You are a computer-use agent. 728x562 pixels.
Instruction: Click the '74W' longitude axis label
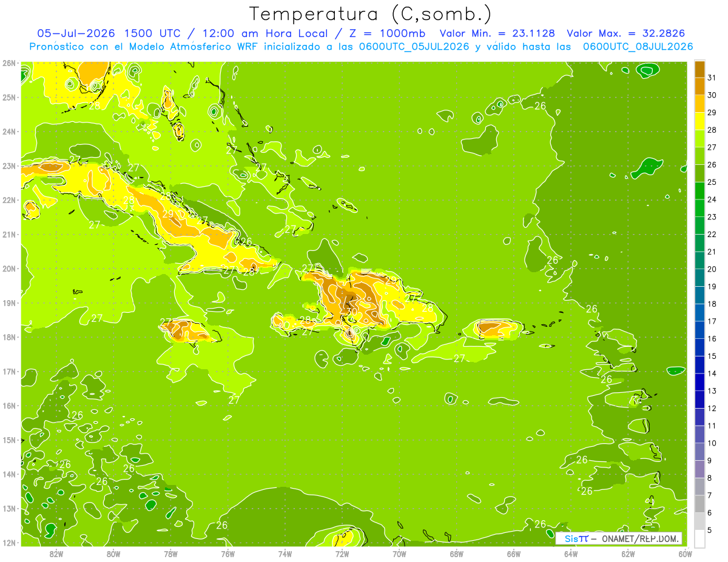[285, 554]
